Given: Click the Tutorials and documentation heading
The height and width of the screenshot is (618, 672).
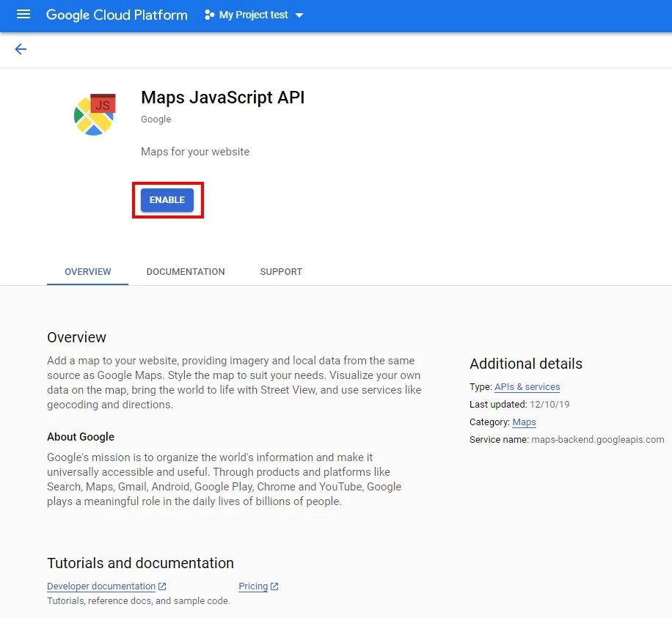Looking at the screenshot, I should [141, 563].
